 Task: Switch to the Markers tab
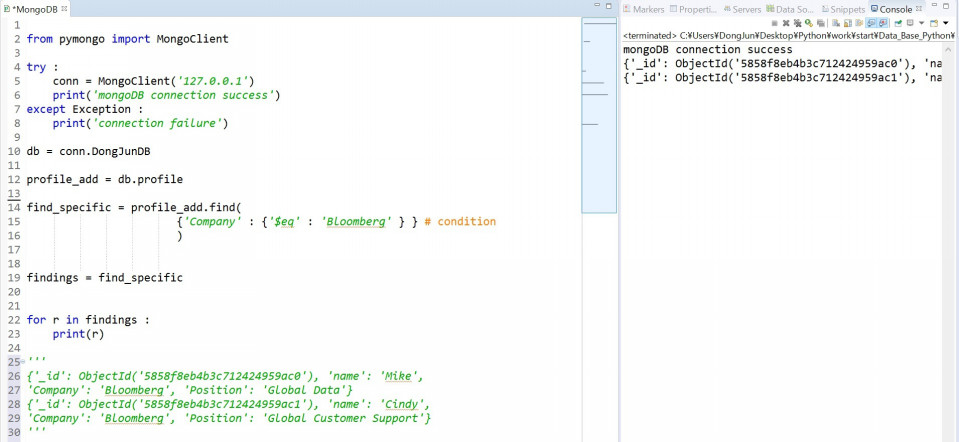[643, 9]
